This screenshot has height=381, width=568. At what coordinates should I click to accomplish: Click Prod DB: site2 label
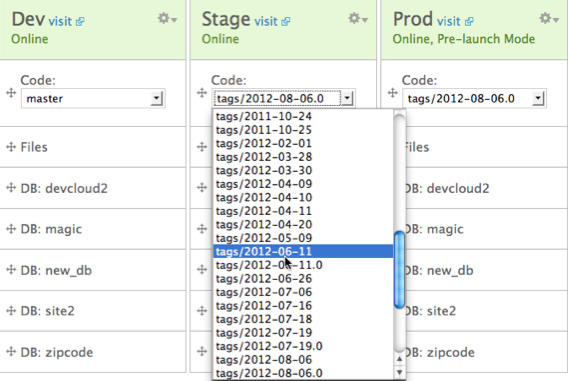pos(430,311)
